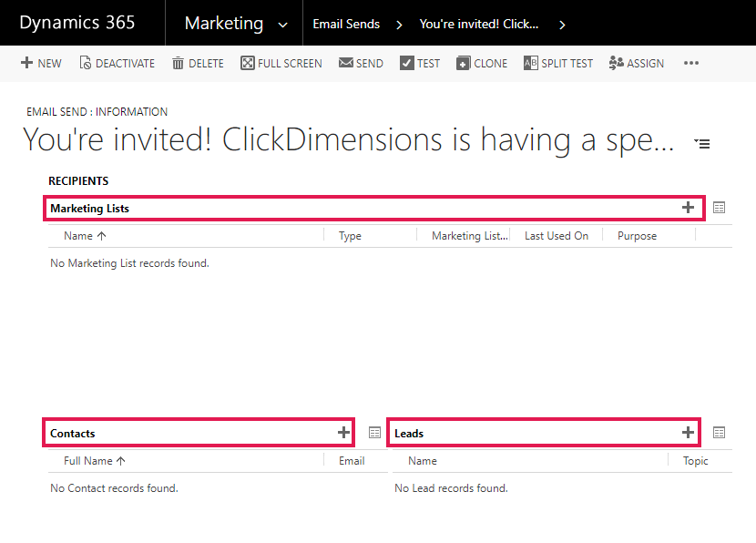This screenshot has width=756, height=543.
Task: Click the Contacts section title
Action: [x=73, y=433]
